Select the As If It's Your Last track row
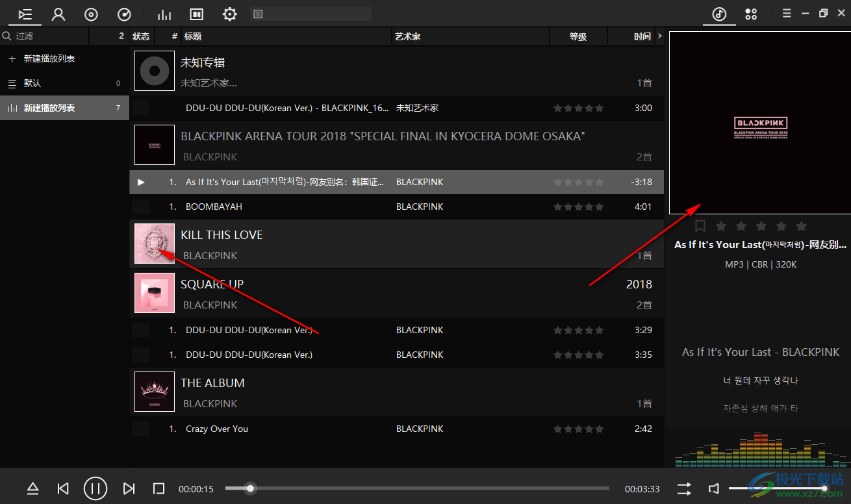Image resolution: width=851 pixels, height=504 pixels. coord(397,182)
